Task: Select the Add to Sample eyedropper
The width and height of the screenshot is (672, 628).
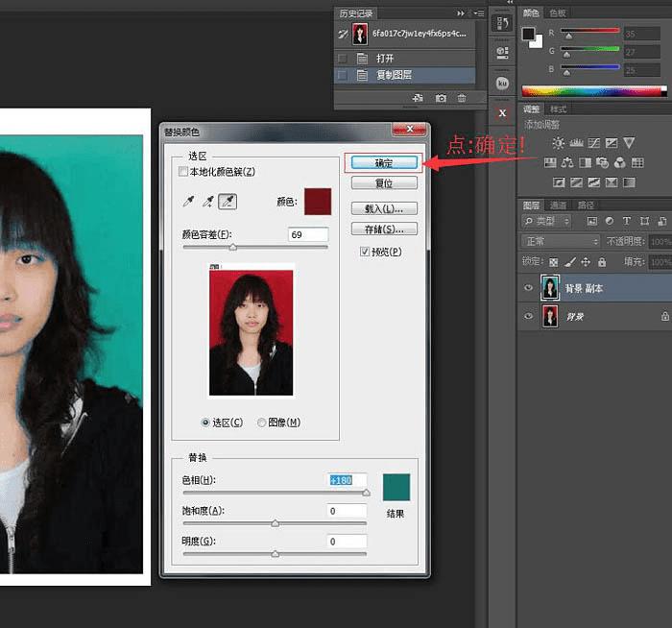Action: (x=207, y=201)
